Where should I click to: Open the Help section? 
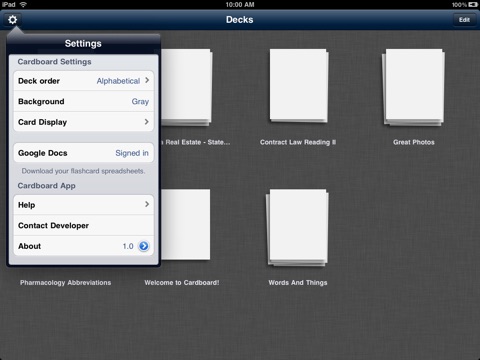point(84,205)
